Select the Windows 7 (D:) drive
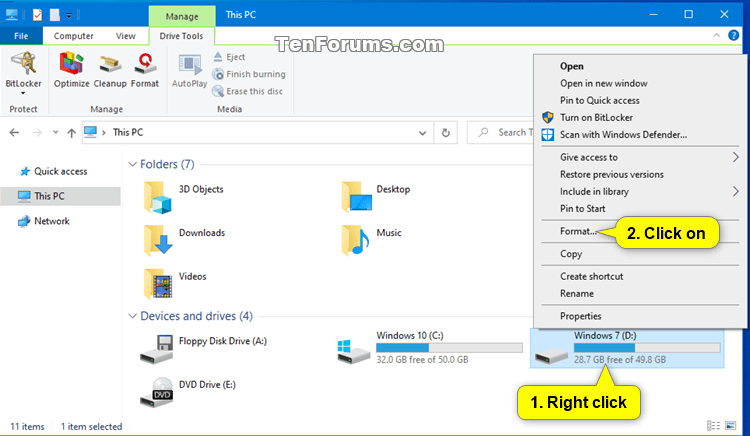Image resolution: width=750 pixels, height=436 pixels. [627, 348]
